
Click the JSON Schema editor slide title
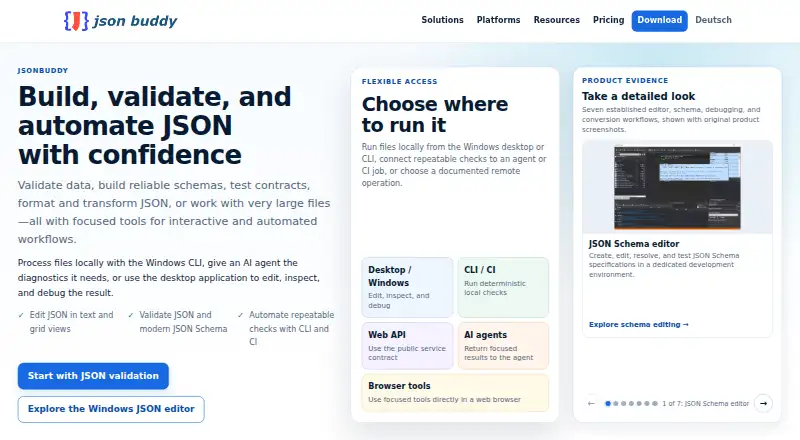(634, 244)
